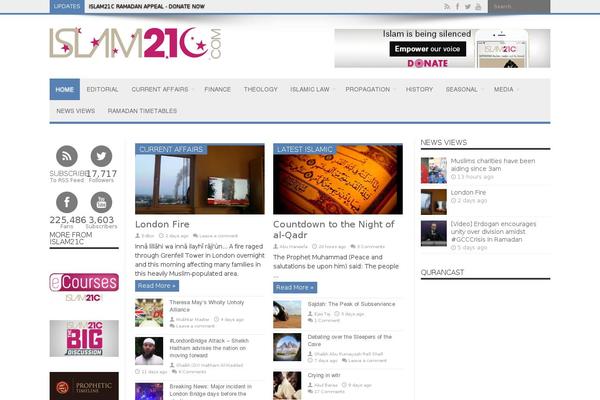Open Sajdah: The Peak of Subservience article
The height and width of the screenshot is (400, 600).
(x=351, y=304)
